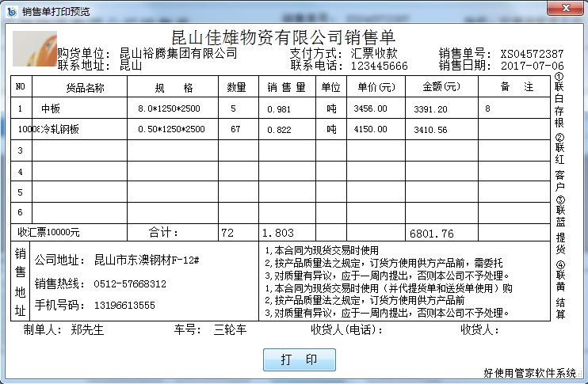
Task: Click the amount cell 3410.56
Action: click(x=430, y=129)
